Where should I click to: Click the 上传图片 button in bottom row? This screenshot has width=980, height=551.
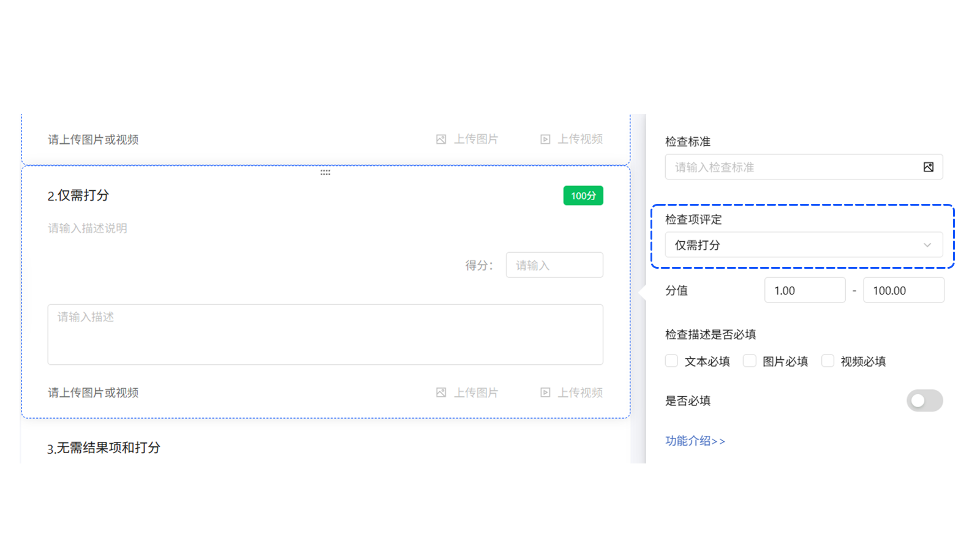[475, 392]
